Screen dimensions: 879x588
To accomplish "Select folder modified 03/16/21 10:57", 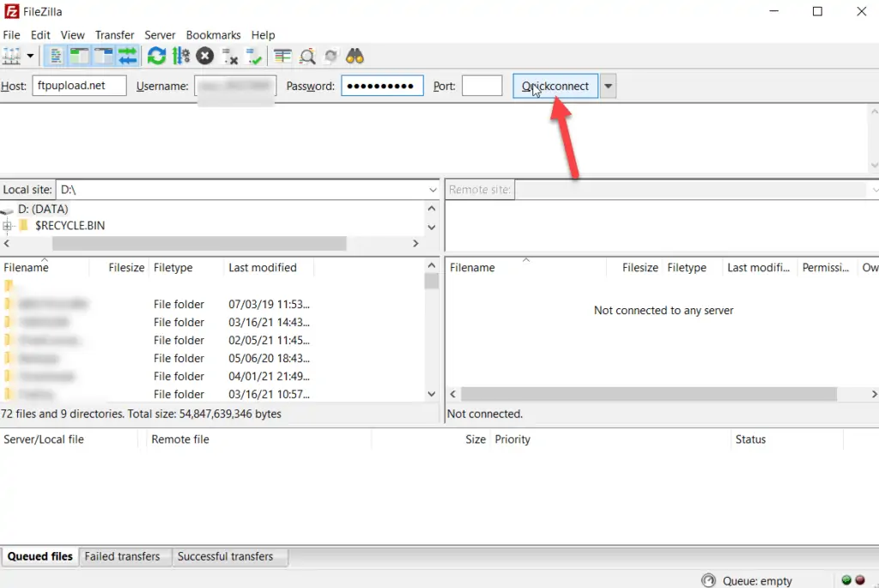I will pyautogui.click(x=213, y=394).
